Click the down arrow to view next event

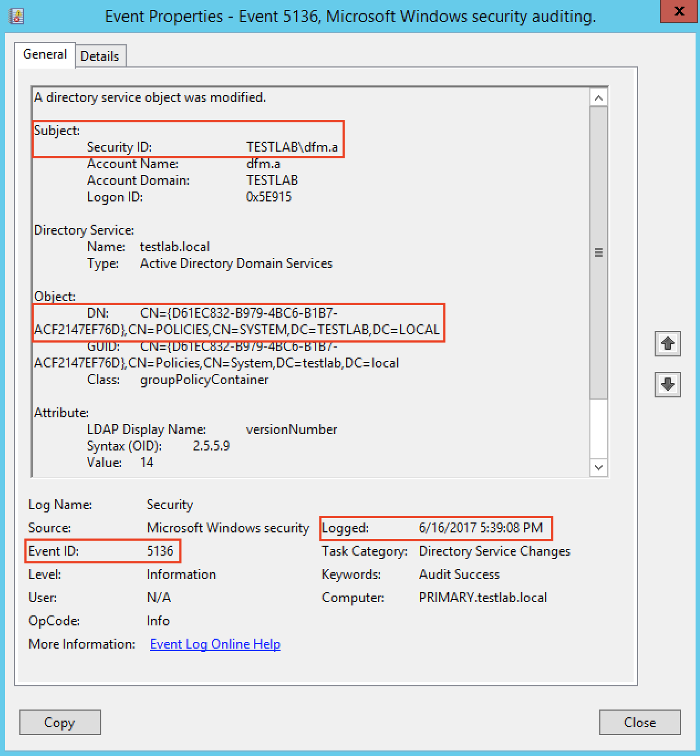tap(667, 385)
